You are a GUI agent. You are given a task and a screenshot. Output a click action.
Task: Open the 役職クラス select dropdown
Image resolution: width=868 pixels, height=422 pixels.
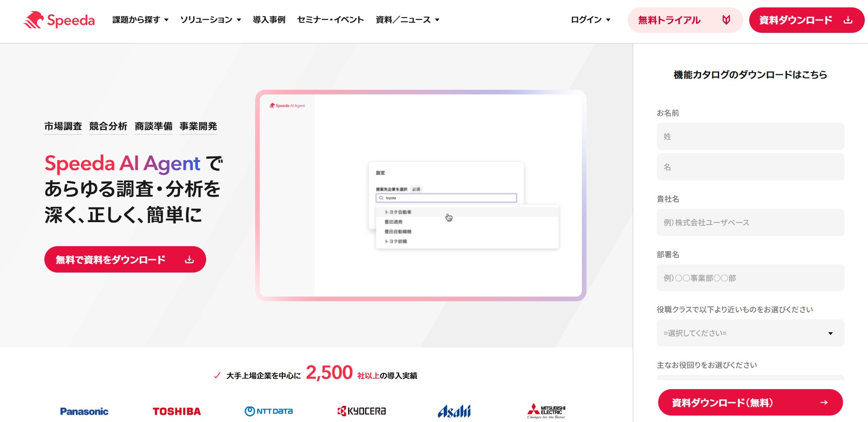[x=750, y=333]
